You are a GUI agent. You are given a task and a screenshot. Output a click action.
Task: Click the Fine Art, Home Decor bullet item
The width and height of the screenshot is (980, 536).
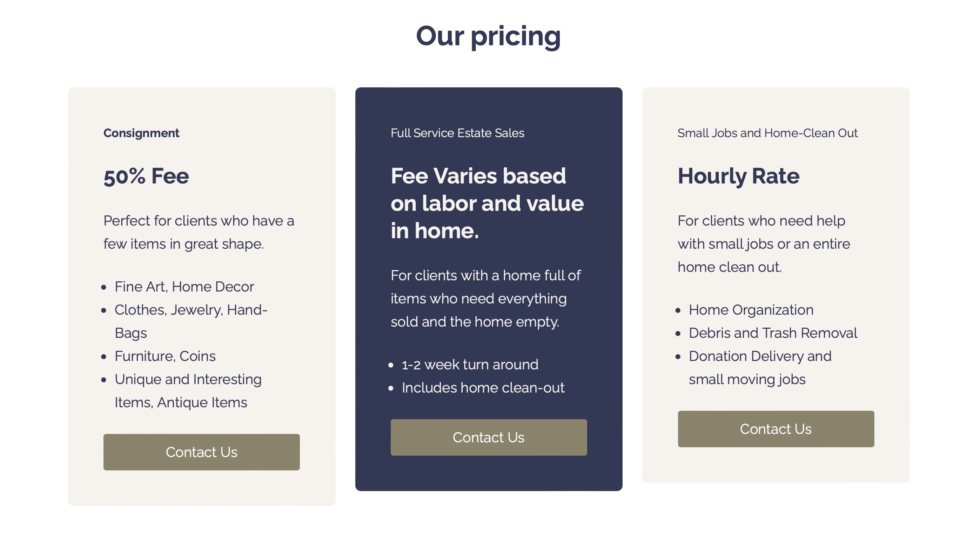point(184,287)
